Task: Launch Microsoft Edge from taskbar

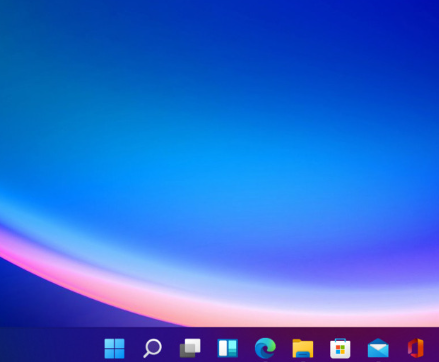Action: (265, 348)
